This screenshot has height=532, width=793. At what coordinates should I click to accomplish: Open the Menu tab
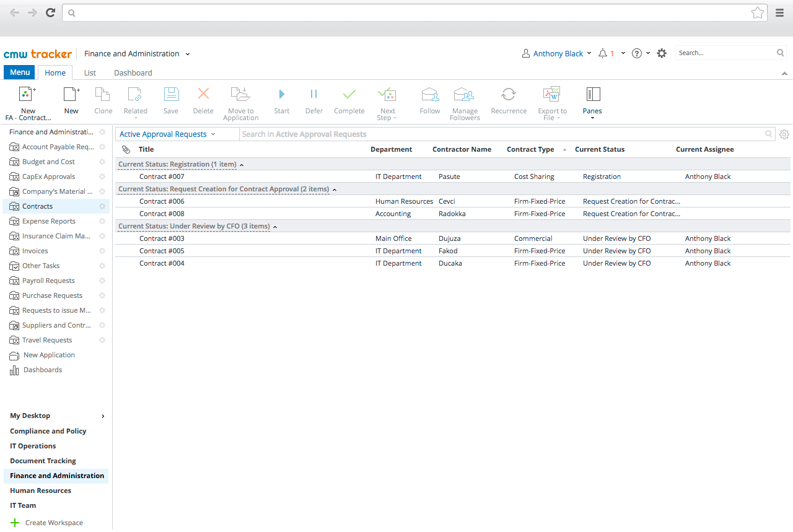pyautogui.click(x=20, y=72)
